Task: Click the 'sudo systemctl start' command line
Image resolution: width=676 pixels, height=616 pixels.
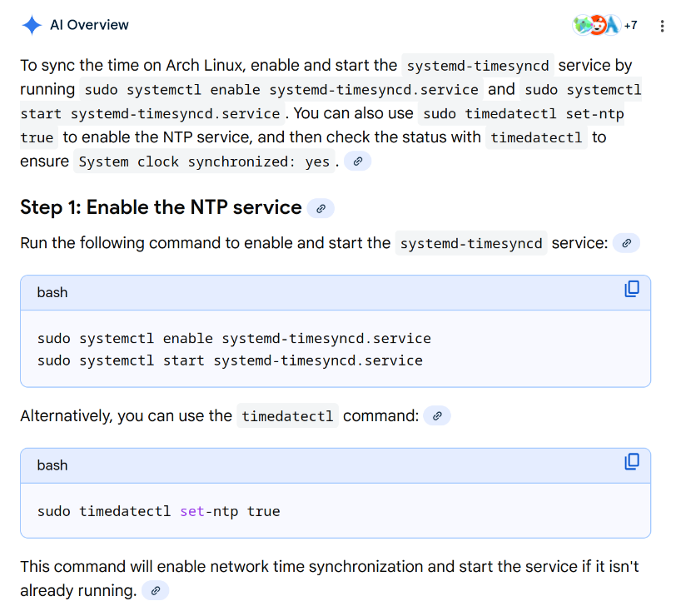Action: pos(230,360)
